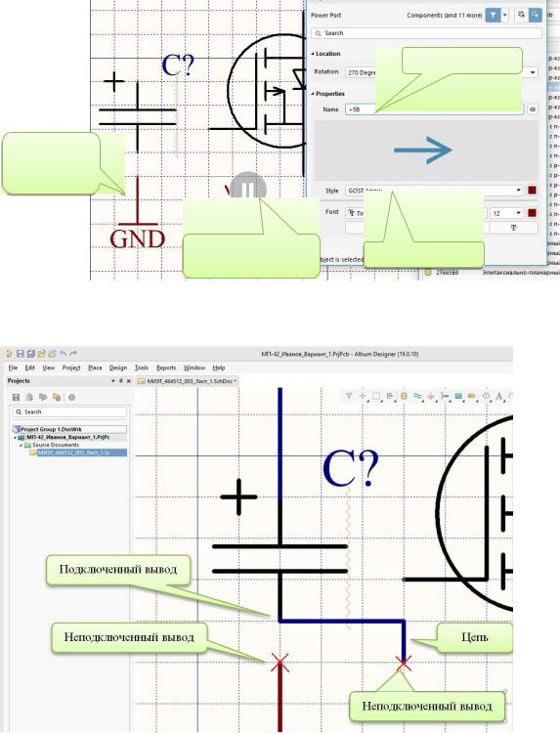Close the Projects panel
Screen dimensions: 560x734
coord(129,381)
